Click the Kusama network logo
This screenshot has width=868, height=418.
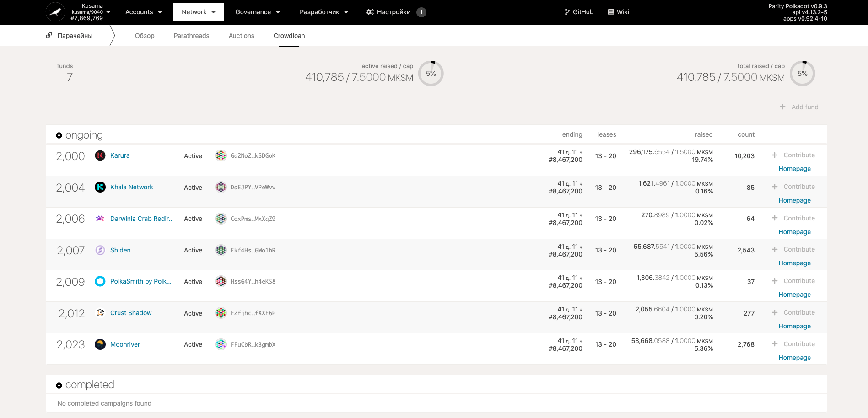click(x=55, y=12)
